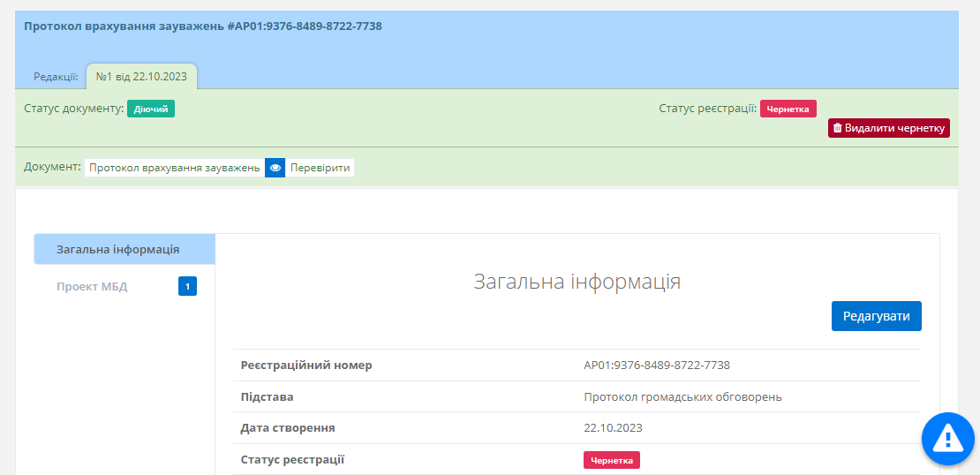The width and height of the screenshot is (980, 475).
Task: Select the №1 від 22.10.2023 revision tab
Action: (x=142, y=76)
